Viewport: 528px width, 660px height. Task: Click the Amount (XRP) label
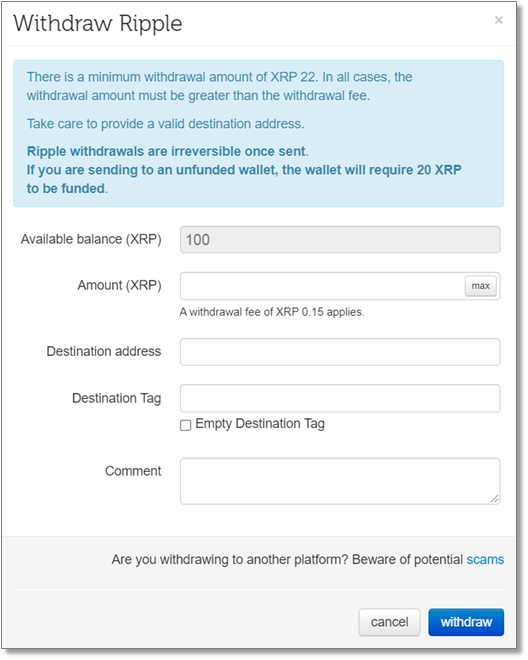click(119, 285)
